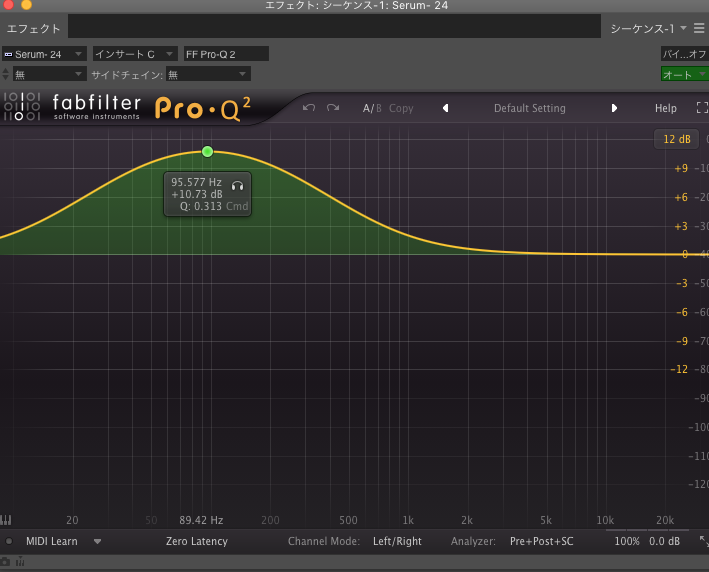
Task: Go to the previous preset arrow
Action: 445,108
